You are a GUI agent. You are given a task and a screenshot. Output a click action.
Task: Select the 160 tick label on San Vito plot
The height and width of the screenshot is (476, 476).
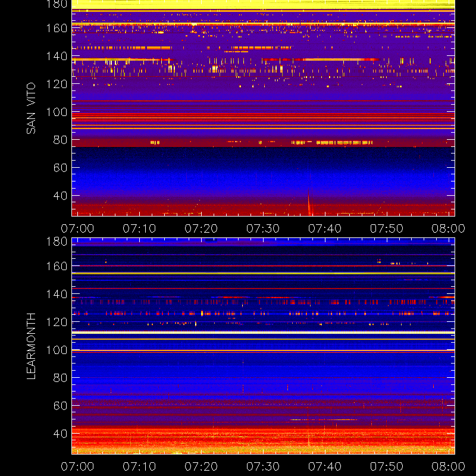tap(57, 28)
